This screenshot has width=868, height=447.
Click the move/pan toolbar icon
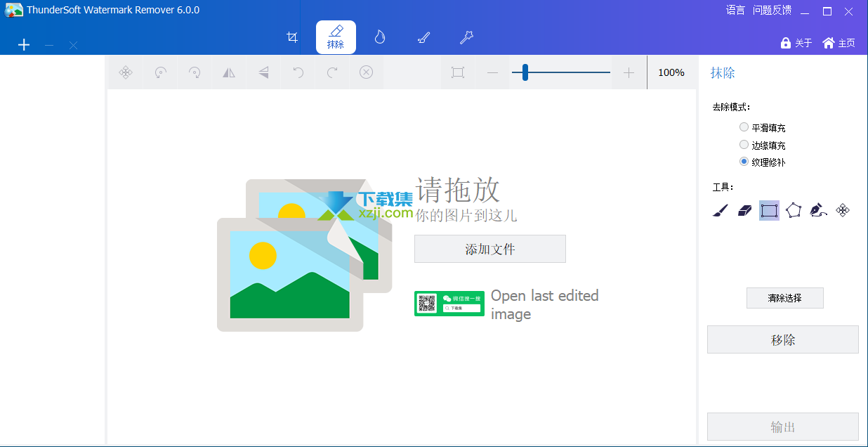click(126, 72)
